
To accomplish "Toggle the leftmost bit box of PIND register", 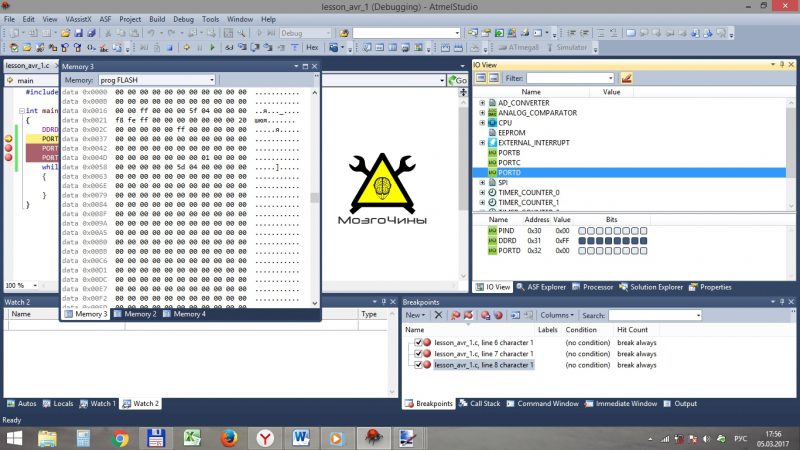I will click(x=582, y=231).
